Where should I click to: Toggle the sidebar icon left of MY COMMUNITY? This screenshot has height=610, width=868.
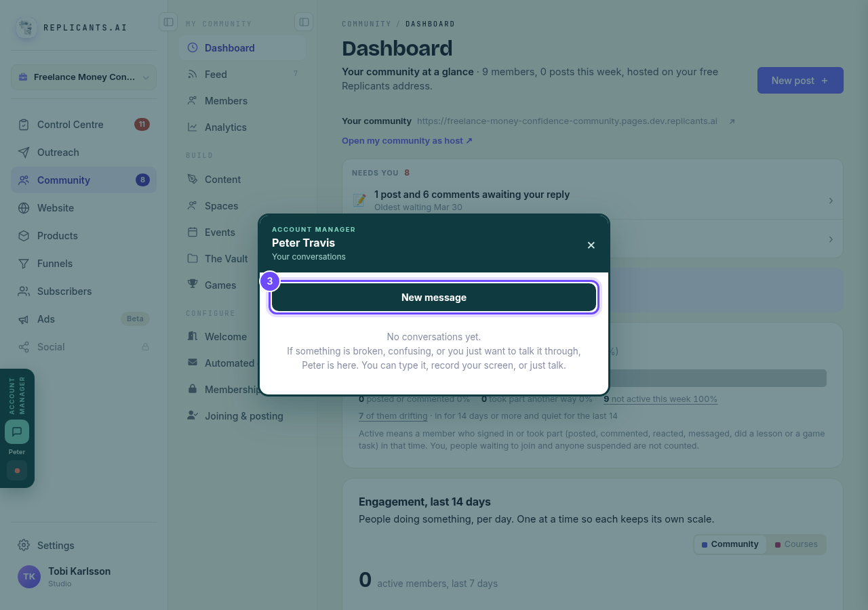click(x=168, y=22)
